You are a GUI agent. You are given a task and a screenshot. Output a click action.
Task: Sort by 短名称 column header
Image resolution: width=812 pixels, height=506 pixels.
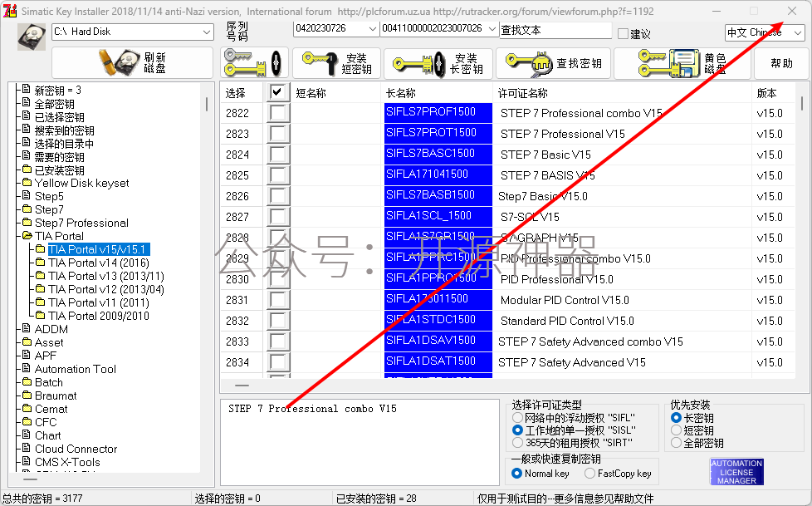point(335,93)
